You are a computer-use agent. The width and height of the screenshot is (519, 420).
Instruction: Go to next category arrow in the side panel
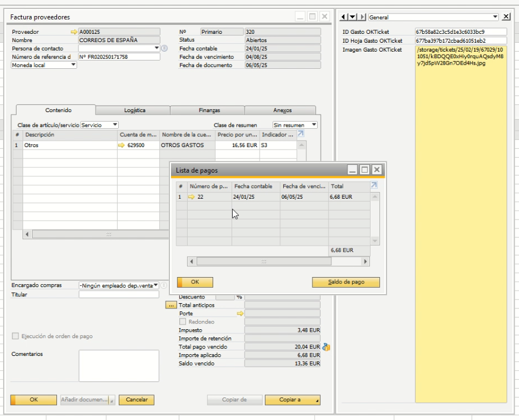pos(363,17)
